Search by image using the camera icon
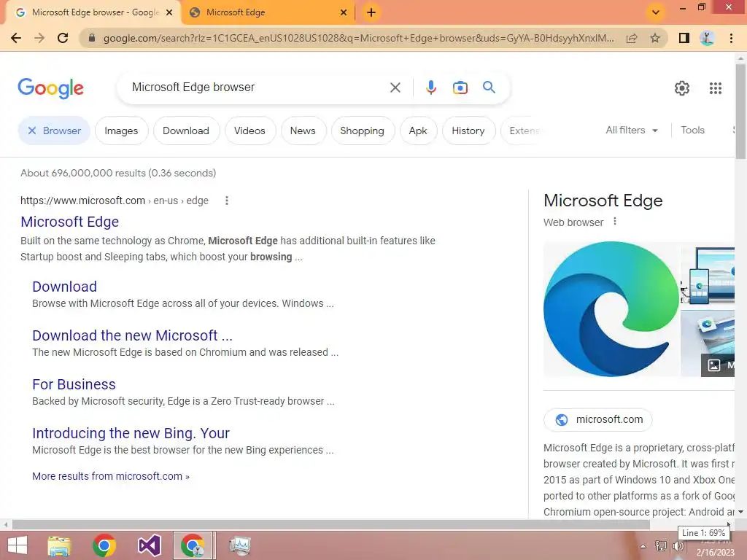 (460, 87)
